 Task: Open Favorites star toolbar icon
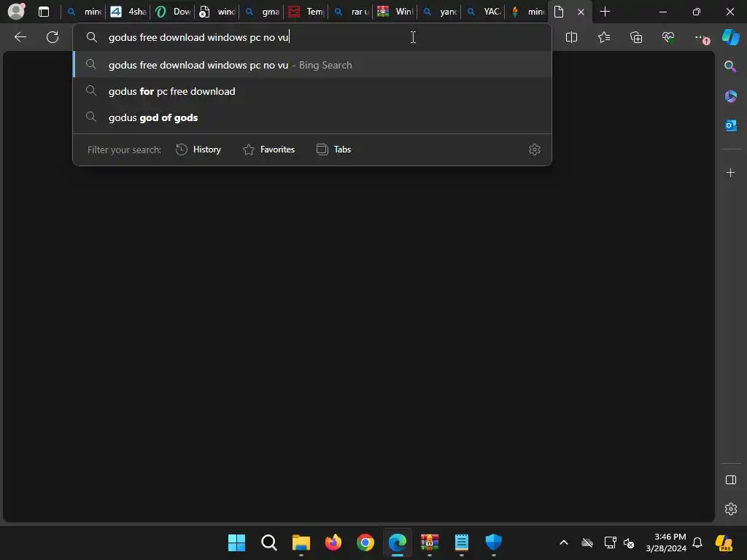pos(603,37)
